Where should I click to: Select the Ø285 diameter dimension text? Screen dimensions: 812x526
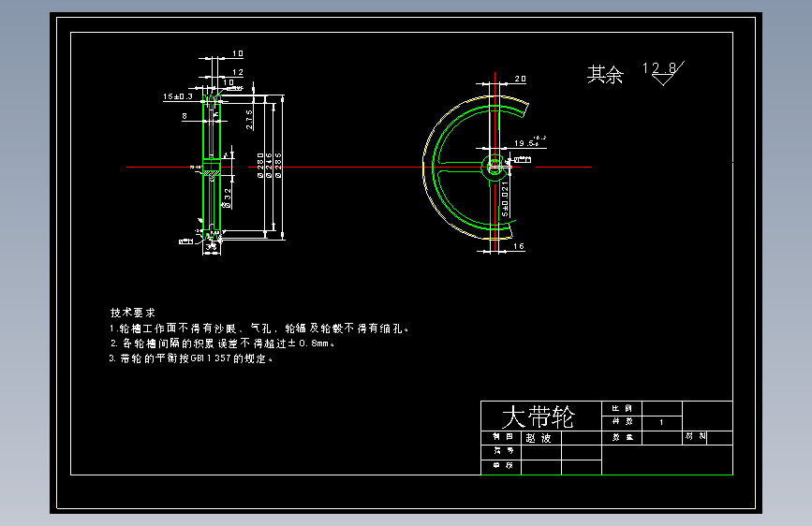(x=278, y=165)
